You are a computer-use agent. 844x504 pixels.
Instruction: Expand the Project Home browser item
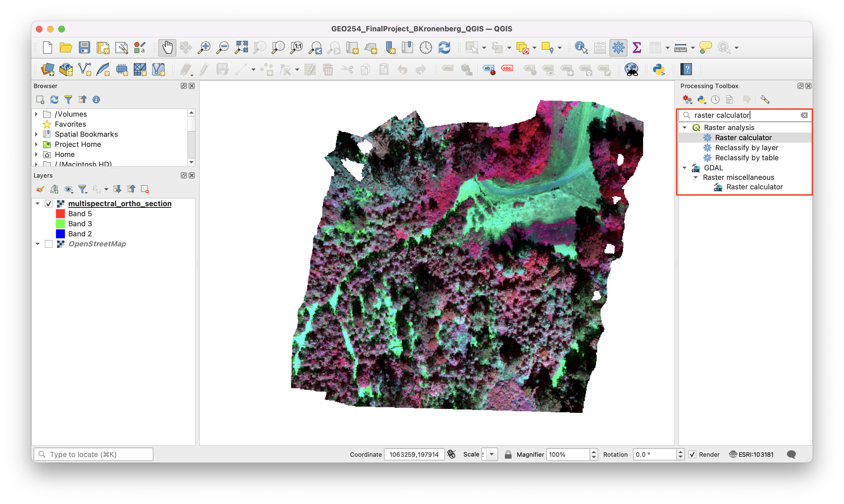tap(36, 144)
